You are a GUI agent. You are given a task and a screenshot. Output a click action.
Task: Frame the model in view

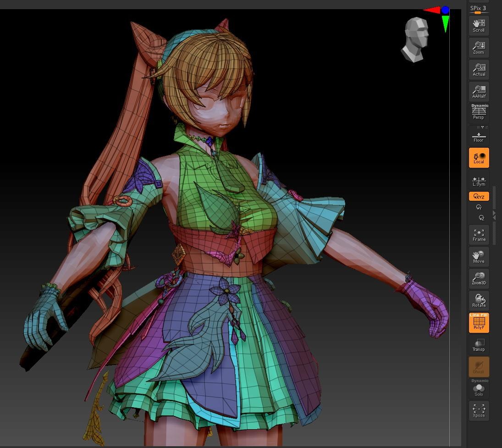click(479, 235)
